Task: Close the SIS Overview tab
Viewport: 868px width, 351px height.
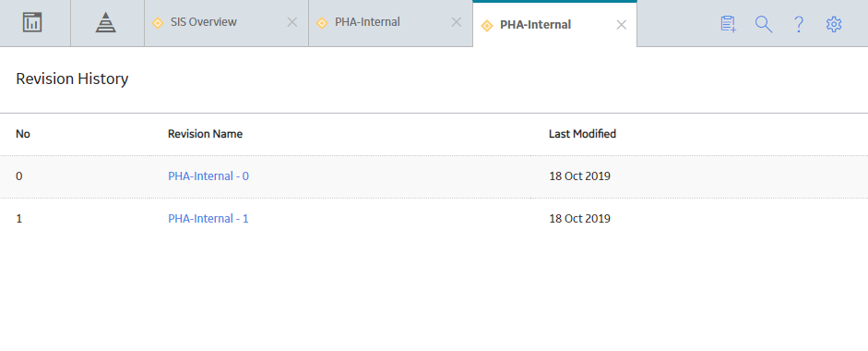Action: coord(291,22)
